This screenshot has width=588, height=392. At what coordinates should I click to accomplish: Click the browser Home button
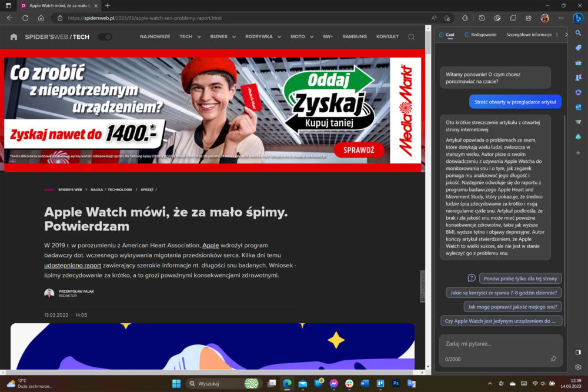coord(41,18)
